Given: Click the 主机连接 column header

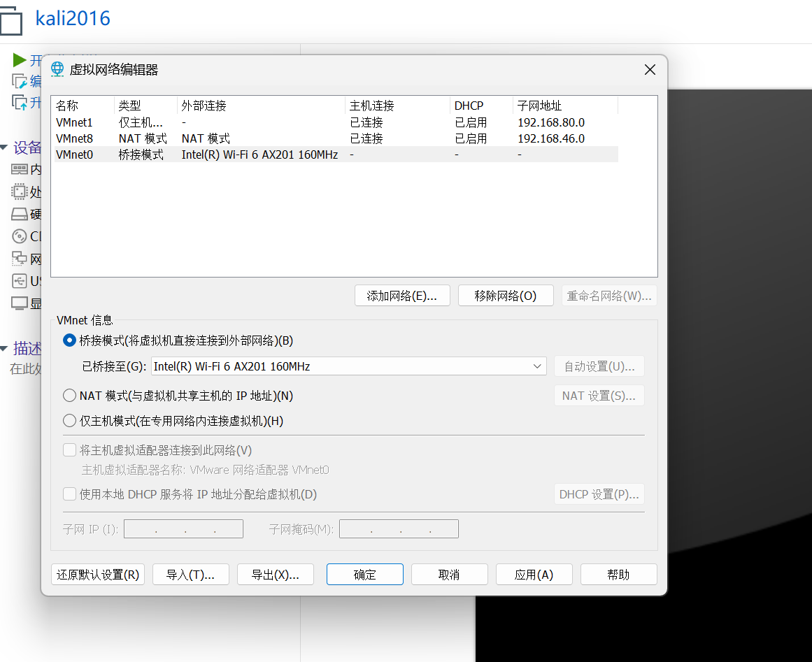Looking at the screenshot, I should point(398,106).
